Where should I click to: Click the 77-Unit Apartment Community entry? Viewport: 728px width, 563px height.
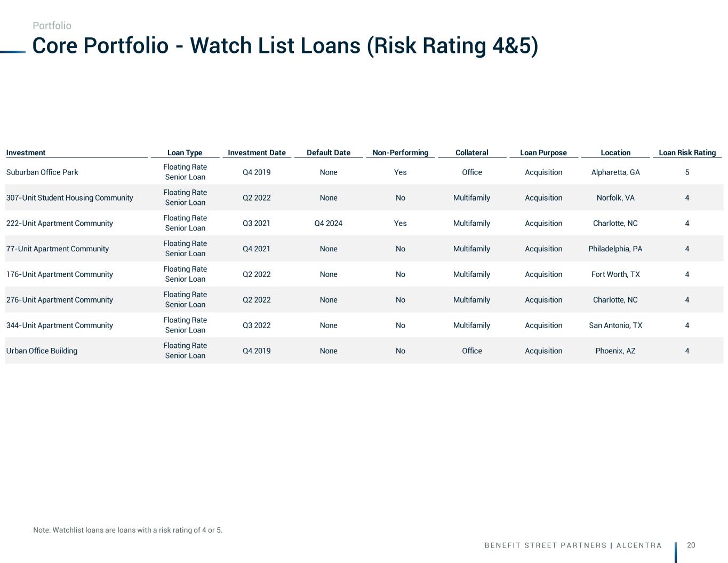point(57,249)
